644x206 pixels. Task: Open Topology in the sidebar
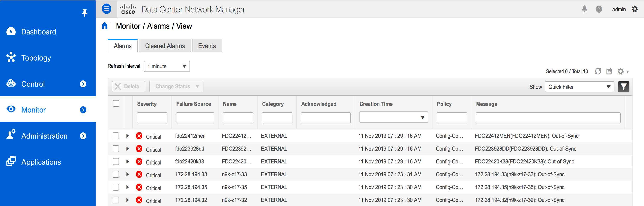36,58
